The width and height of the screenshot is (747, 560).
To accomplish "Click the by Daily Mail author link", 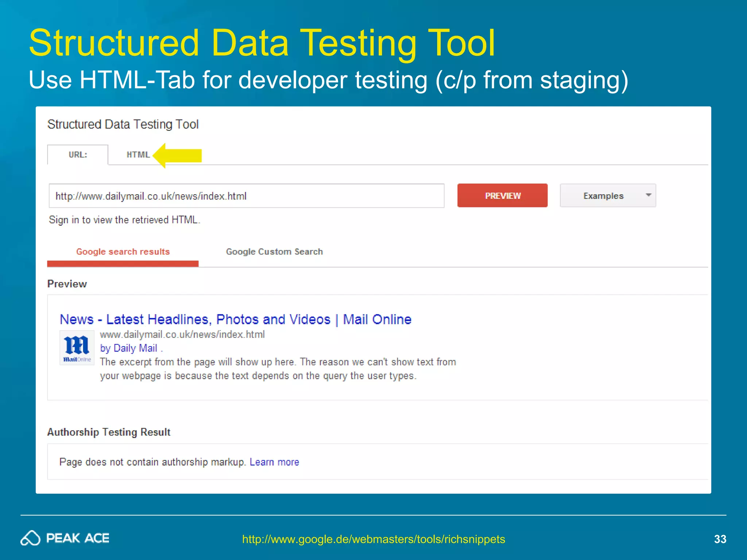I will coord(129,348).
